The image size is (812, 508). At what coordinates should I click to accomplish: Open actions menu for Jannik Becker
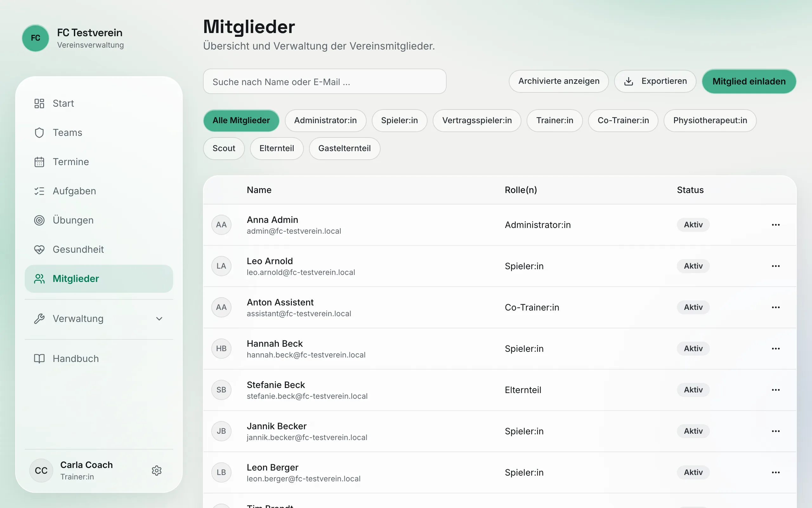coord(776,431)
